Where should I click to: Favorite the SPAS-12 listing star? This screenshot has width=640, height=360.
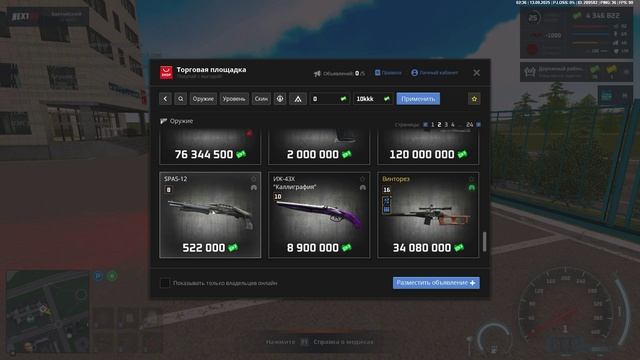(x=253, y=179)
